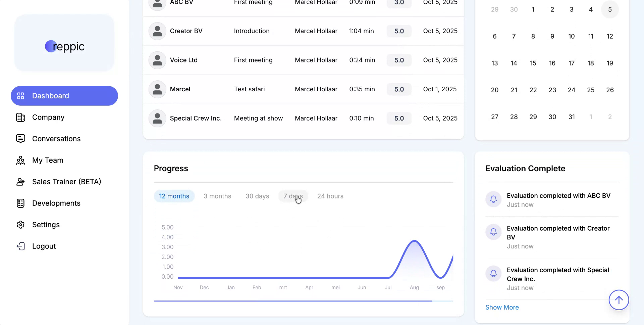Image resolution: width=644 pixels, height=325 pixels.
Task: Open Conversations via the speech bubble icon
Action: pos(20,139)
